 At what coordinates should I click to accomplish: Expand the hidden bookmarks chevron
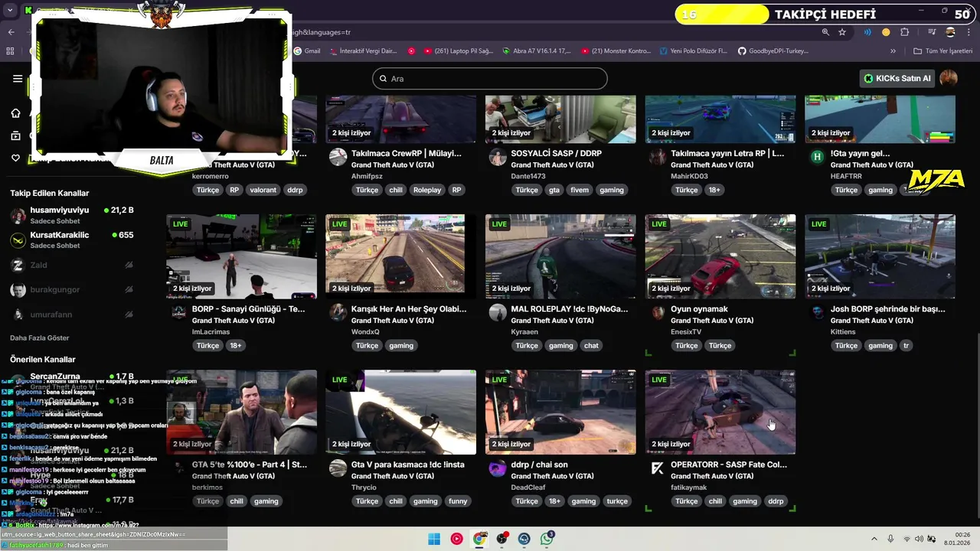click(x=893, y=51)
